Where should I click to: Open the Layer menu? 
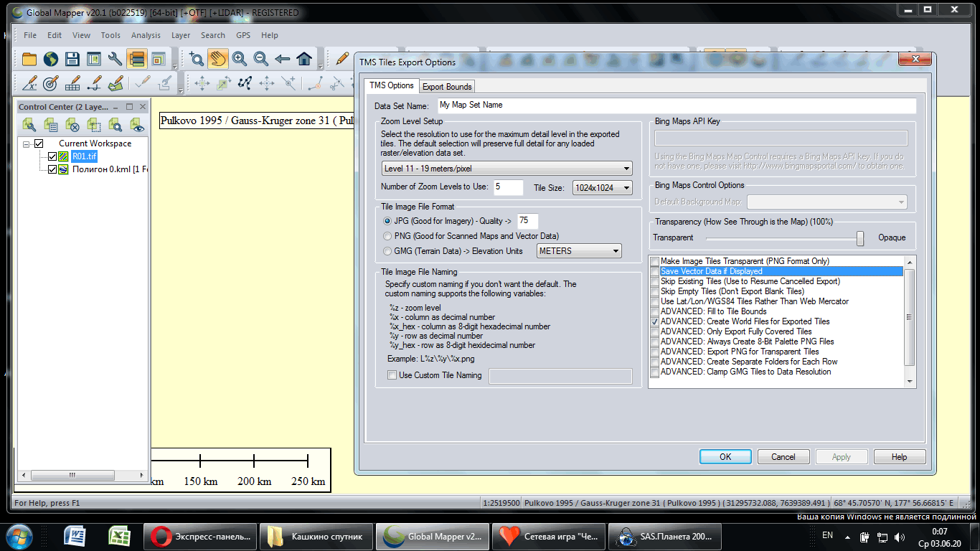pyautogui.click(x=181, y=35)
